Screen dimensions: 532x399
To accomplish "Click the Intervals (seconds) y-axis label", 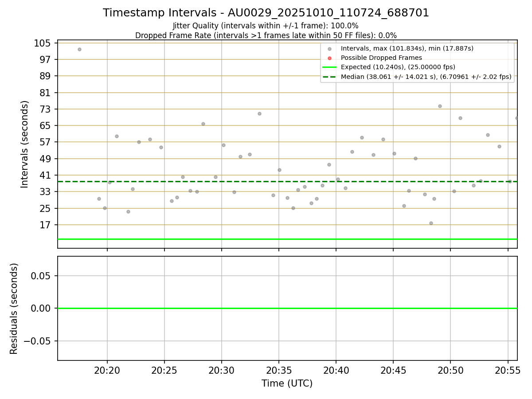I will [25, 144].
